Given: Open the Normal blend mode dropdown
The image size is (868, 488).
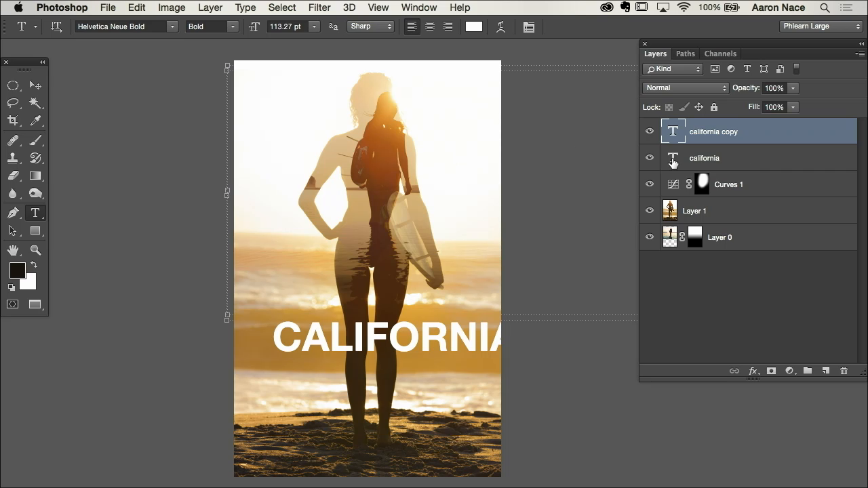Looking at the screenshot, I should coord(686,88).
